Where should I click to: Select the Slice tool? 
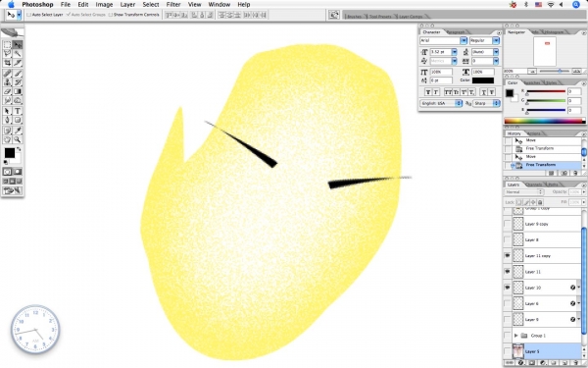[18, 63]
